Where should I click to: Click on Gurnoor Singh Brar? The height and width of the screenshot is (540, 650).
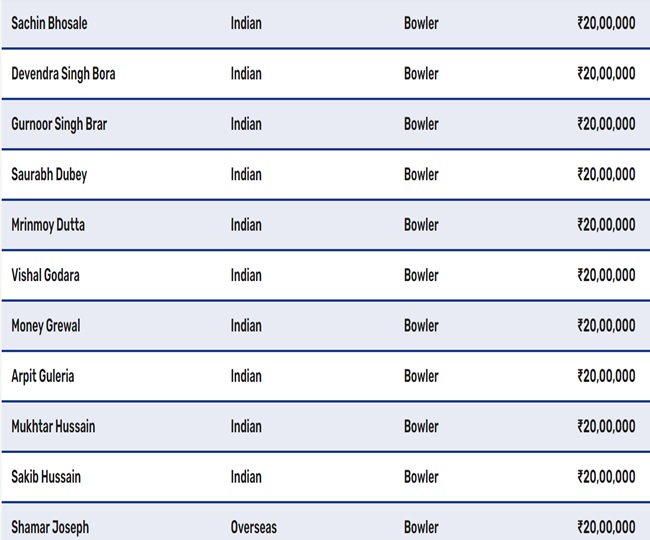click(59, 124)
